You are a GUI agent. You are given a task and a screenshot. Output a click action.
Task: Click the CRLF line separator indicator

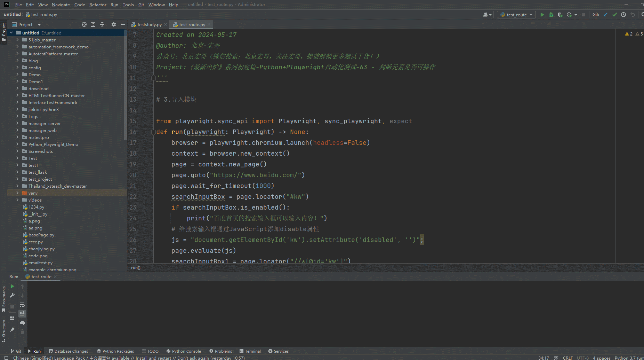pos(568,358)
